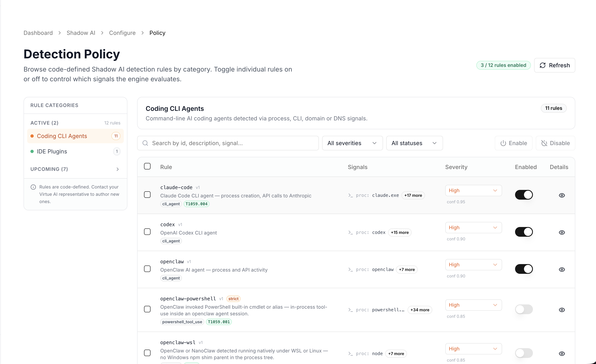
Task: Click terminal icon beside proc: powershell
Action: tap(351, 310)
